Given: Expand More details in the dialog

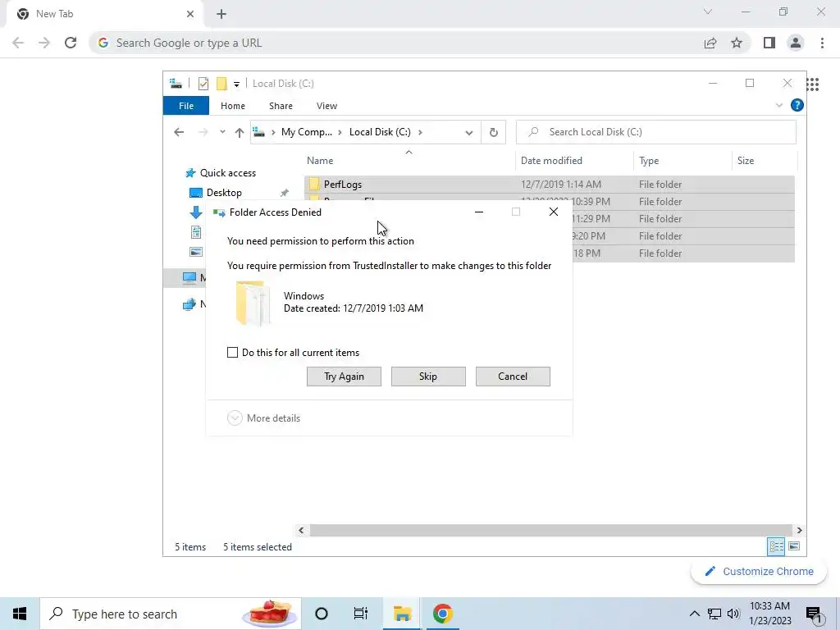Looking at the screenshot, I should [x=263, y=418].
